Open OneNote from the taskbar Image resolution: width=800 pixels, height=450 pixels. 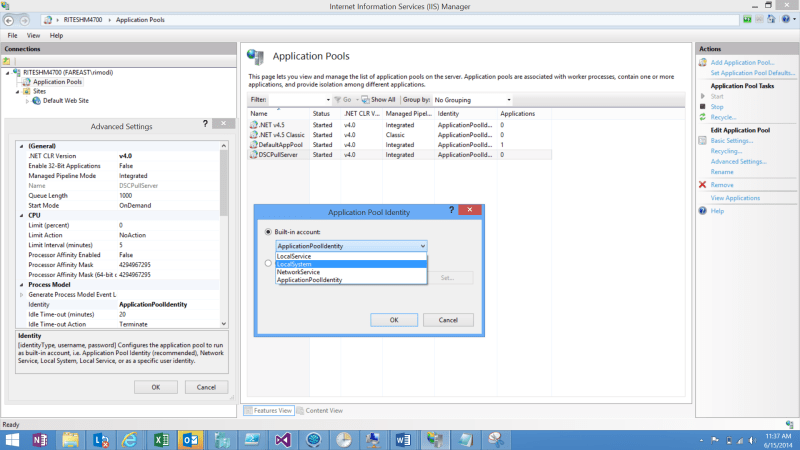click(x=40, y=440)
